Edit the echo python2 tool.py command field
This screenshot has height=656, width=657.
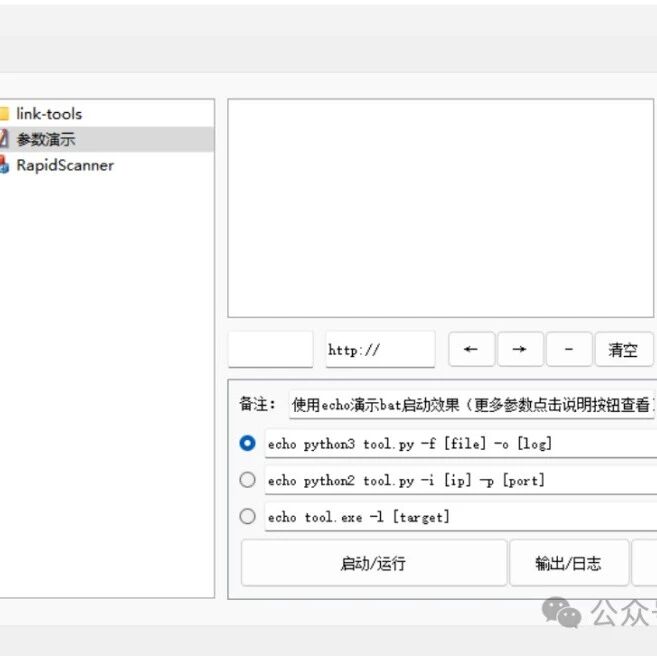(x=461, y=480)
